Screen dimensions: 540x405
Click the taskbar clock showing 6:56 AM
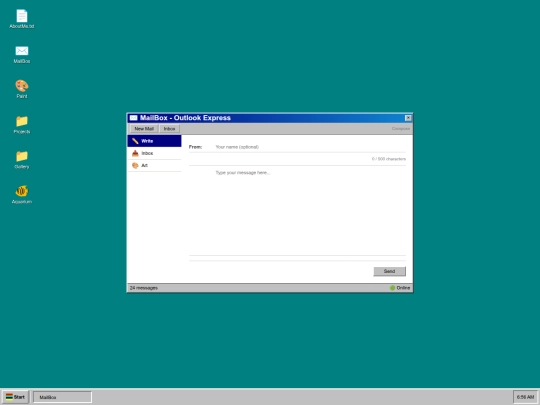click(525, 397)
